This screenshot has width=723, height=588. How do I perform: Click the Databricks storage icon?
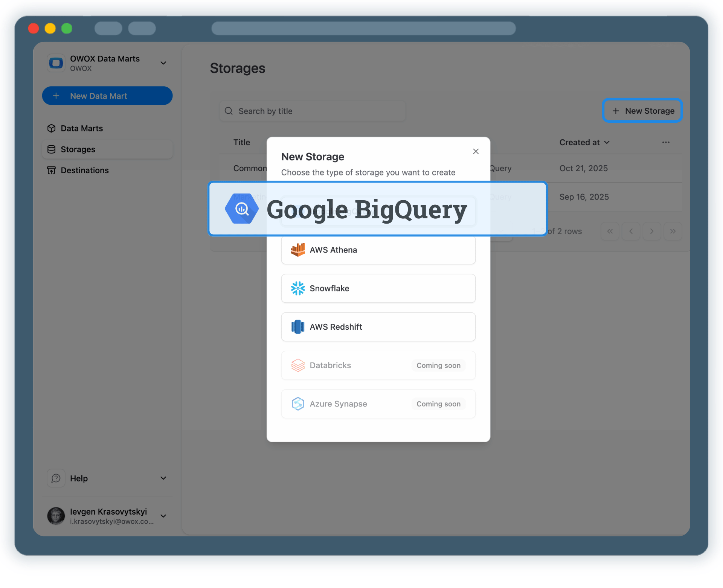click(297, 365)
